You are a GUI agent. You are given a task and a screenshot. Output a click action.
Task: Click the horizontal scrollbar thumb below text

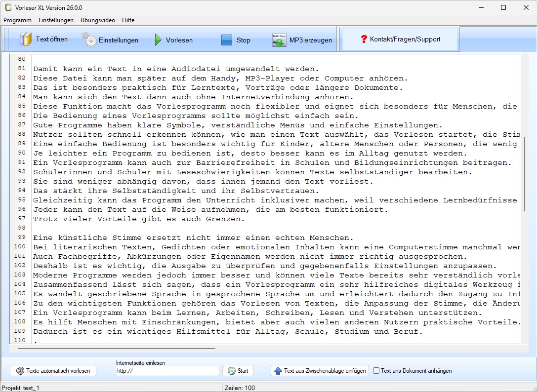[117, 349]
